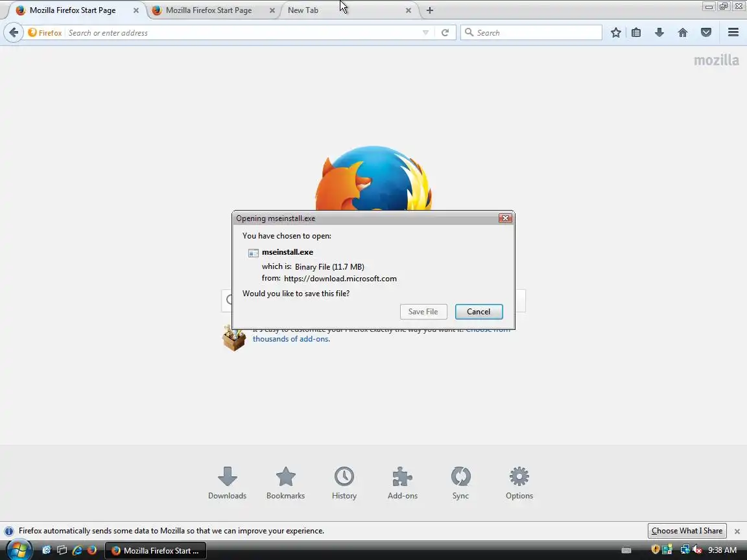
Task: Click the add-ons toolbox image on start page
Action: (234, 338)
